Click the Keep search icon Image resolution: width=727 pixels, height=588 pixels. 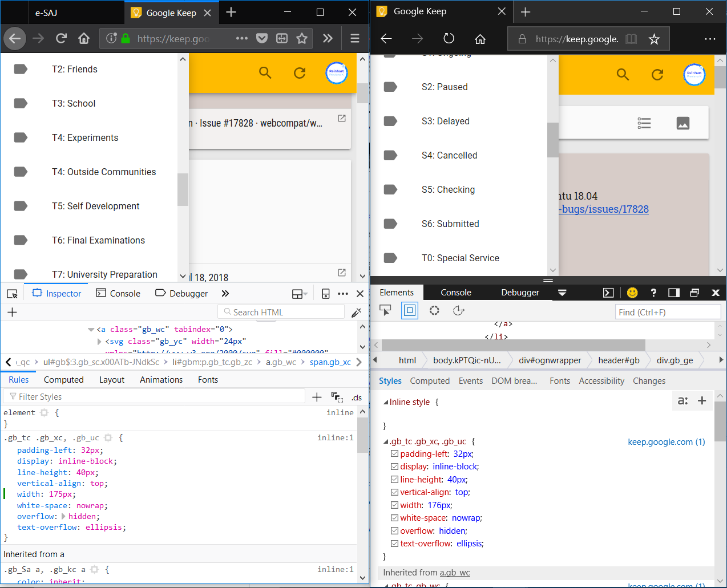pos(265,73)
